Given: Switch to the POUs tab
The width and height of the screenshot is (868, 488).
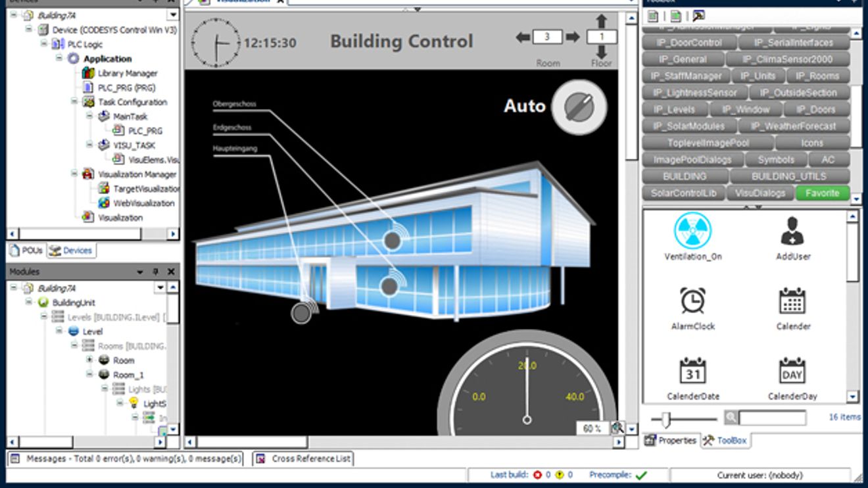Looking at the screenshot, I should (x=26, y=250).
